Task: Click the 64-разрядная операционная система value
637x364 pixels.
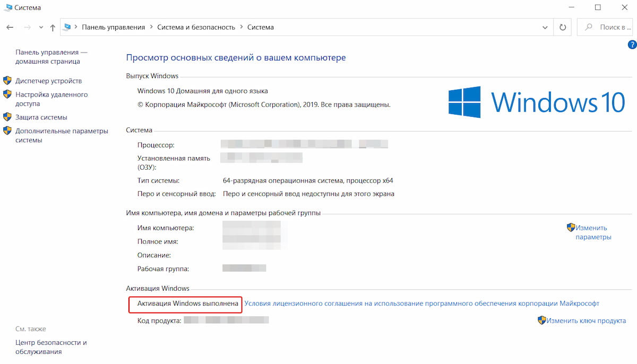Action: 308,180
